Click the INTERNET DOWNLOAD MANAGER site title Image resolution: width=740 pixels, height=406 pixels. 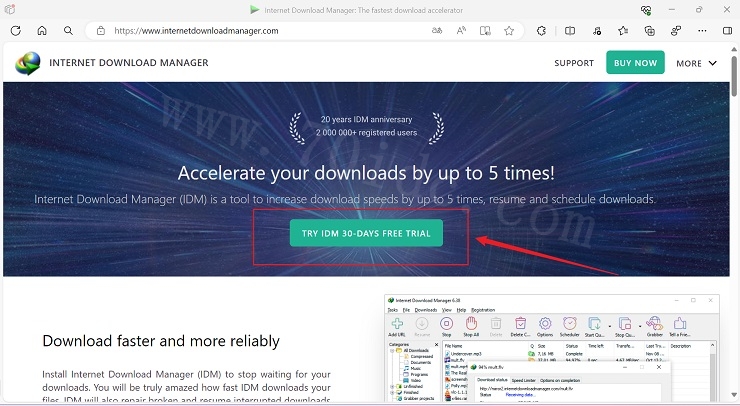(x=129, y=63)
